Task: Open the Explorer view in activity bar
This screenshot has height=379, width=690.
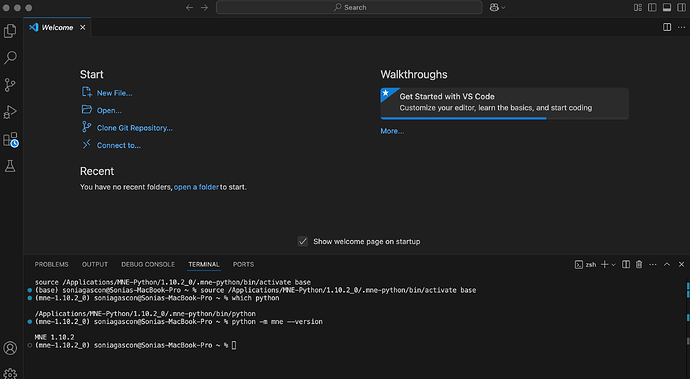Action: tap(10, 31)
